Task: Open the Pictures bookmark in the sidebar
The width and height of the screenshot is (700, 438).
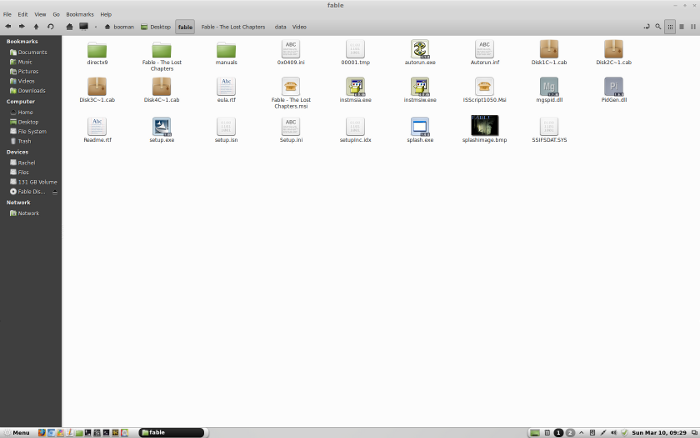Action: pyautogui.click(x=24, y=71)
